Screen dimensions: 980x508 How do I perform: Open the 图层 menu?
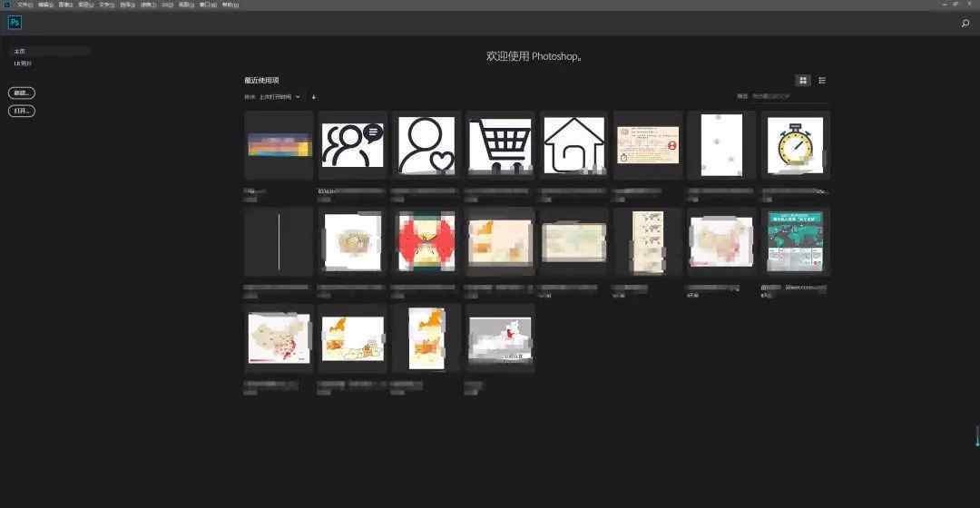coord(86,5)
